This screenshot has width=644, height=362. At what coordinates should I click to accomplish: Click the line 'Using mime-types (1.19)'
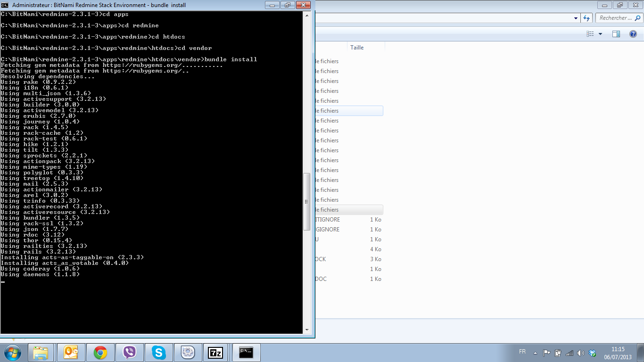tap(44, 167)
